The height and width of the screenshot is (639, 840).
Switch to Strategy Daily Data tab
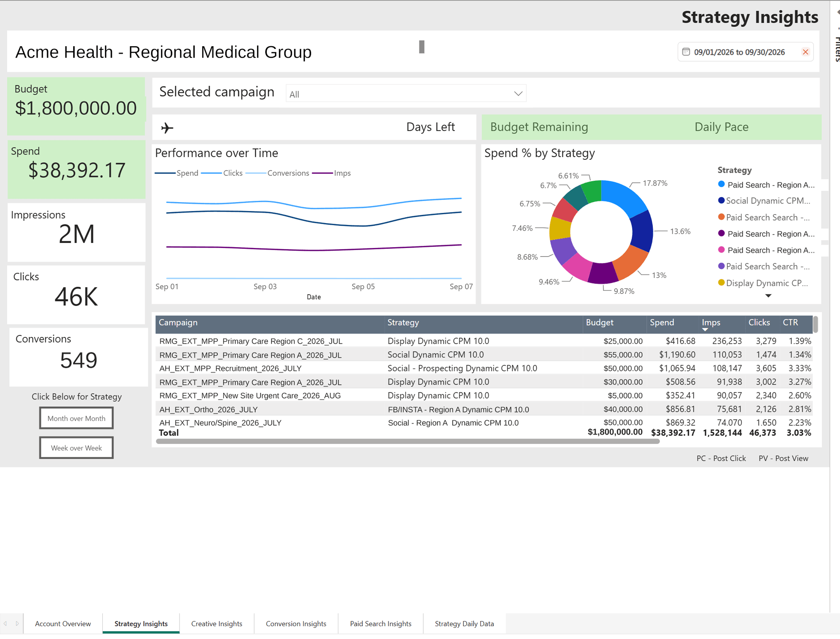(464, 623)
